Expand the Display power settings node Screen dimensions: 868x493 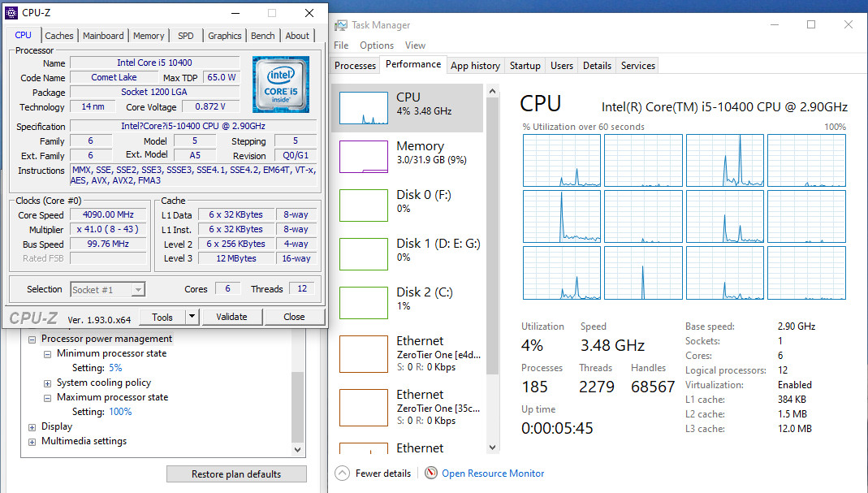(x=32, y=427)
